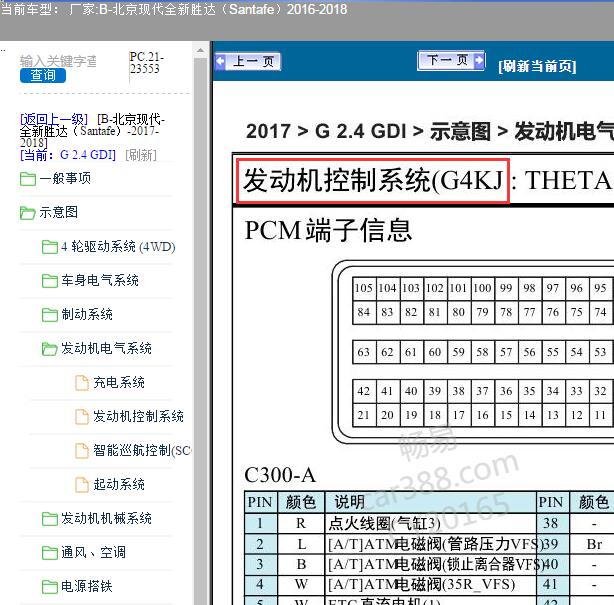Click connector pin cell 100
Image resolution: width=614 pixels, height=605 pixels.
pos(482,288)
